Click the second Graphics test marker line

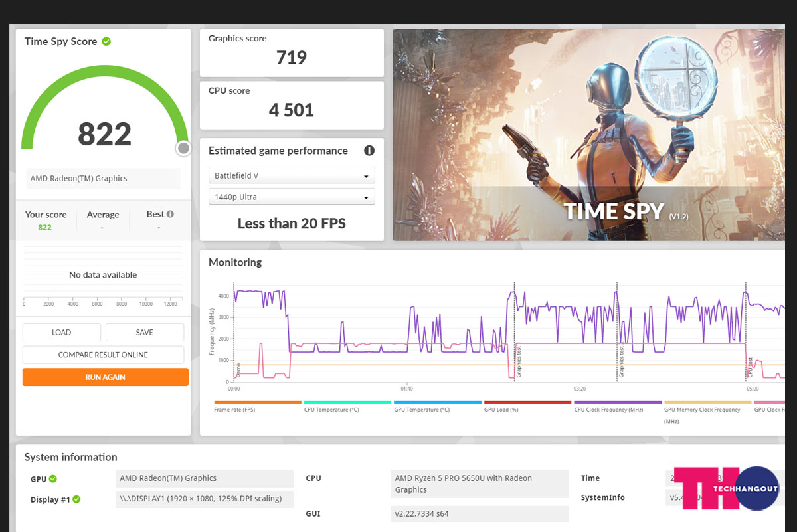click(617, 332)
